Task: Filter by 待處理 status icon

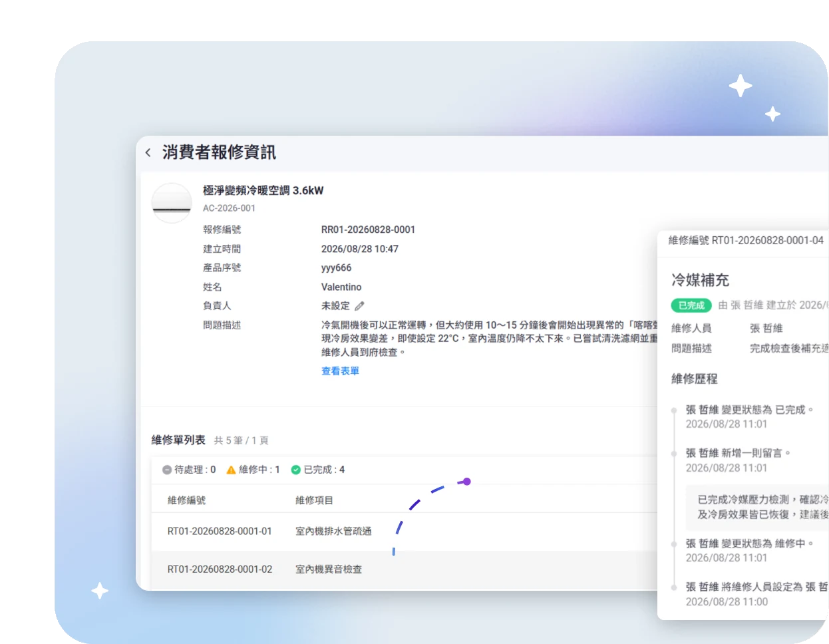Action: (167, 470)
